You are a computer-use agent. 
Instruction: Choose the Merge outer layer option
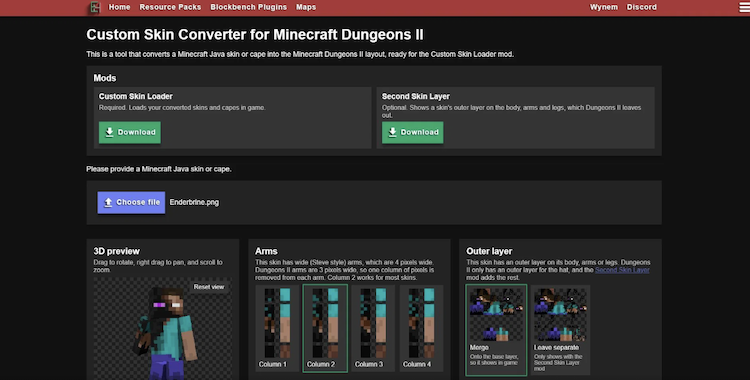(x=496, y=330)
